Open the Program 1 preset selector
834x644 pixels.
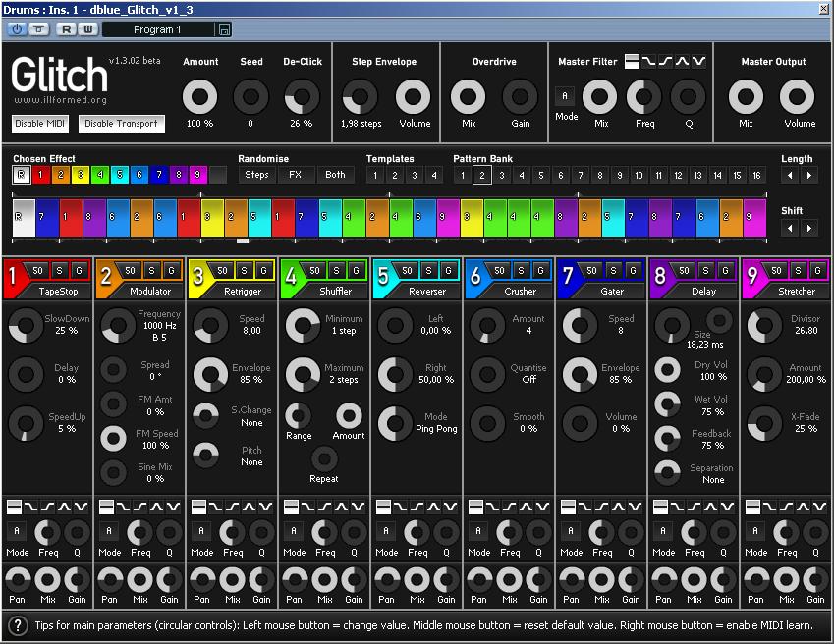coord(157,29)
